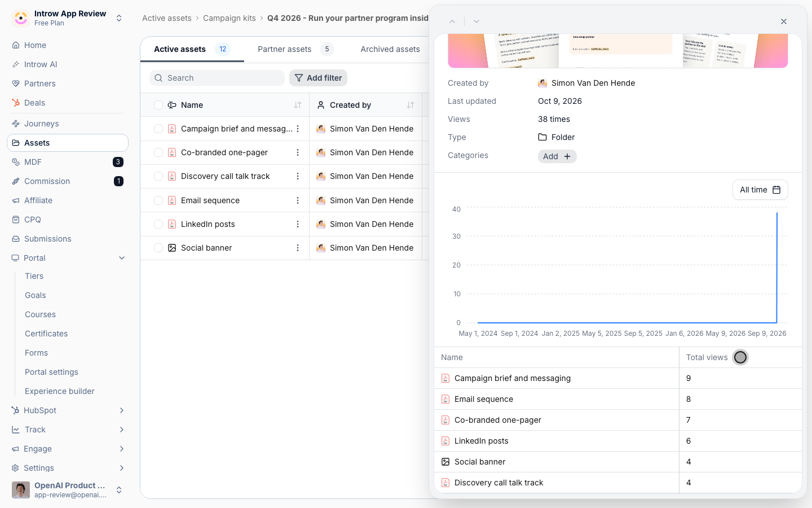
Task: Open Goals under Portal
Action: coord(36,295)
